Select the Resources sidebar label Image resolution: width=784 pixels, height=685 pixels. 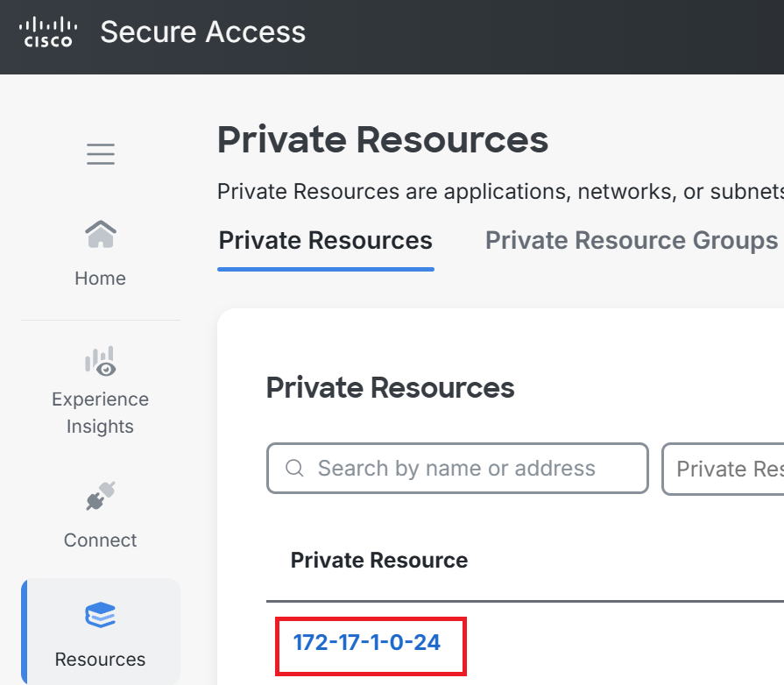(x=100, y=659)
